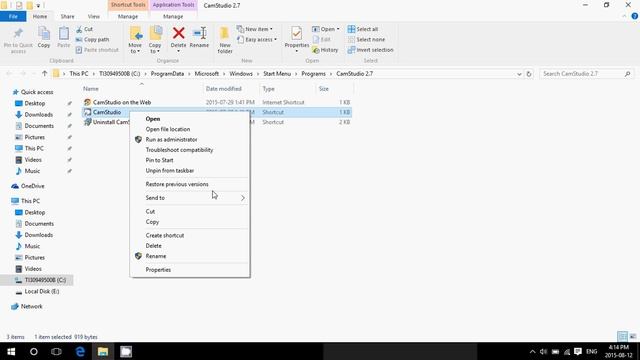640x360 pixels.
Task: Click Copy path in ribbon
Action: [92, 40]
